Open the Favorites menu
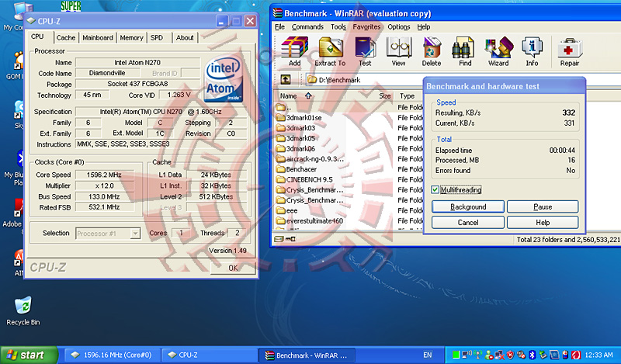621x364 pixels. tap(366, 27)
